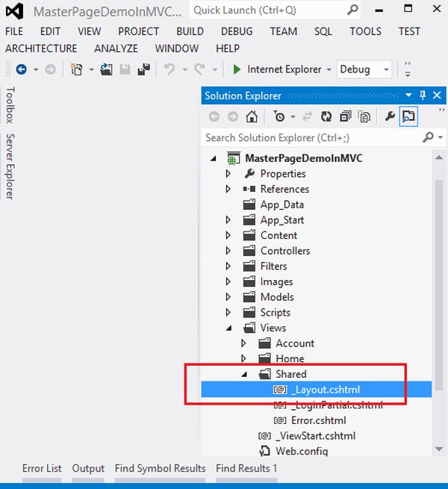Screen dimensions: 448x489
Task: Click the Open File toolbar icon
Action: pyautogui.click(x=106, y=69)
